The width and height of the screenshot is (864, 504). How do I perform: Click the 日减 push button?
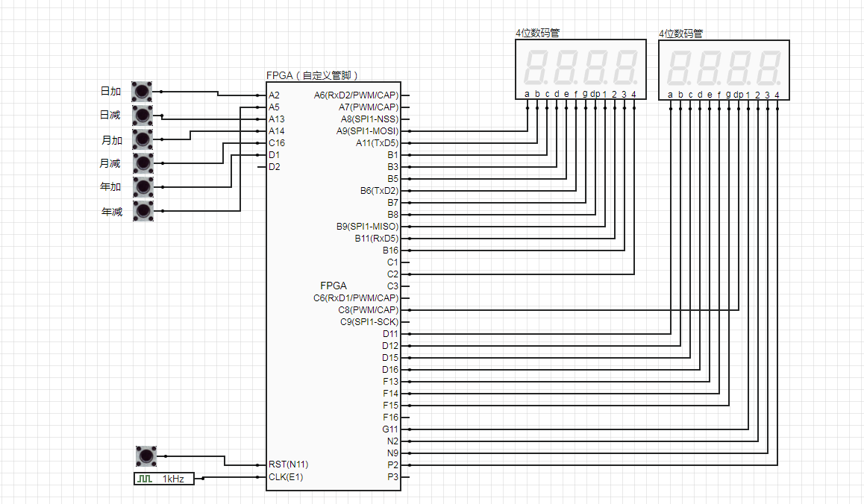(x=143, y=115)
